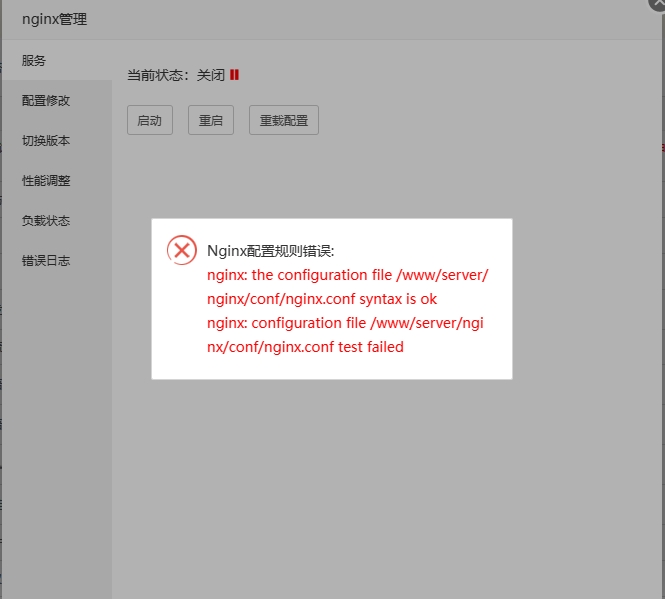Screen dimensions: 665x599
Task: Click the red paused status icon
Action: tap(235, 75)
